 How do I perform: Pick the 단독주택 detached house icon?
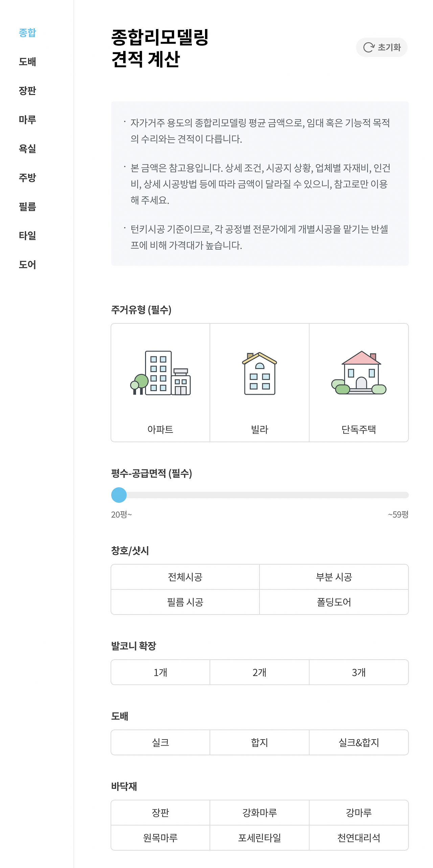pos(359,372)
